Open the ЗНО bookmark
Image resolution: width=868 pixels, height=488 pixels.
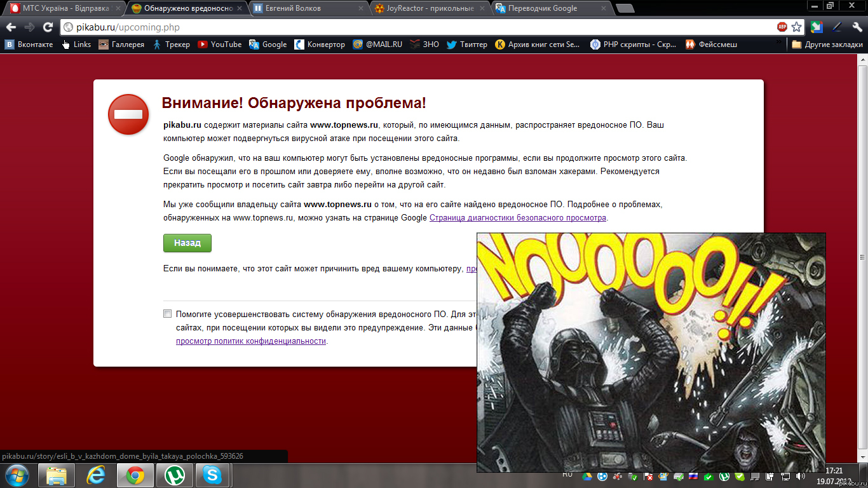pos(424,44)
